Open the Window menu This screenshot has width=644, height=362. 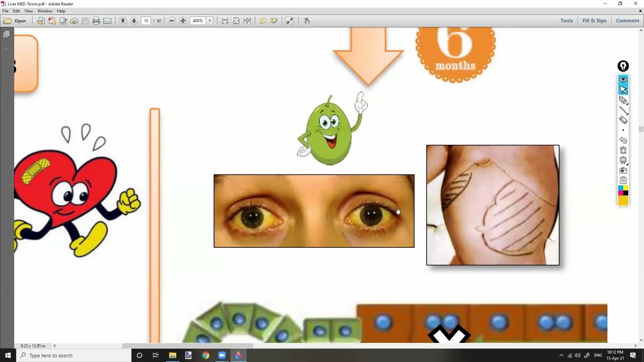(x=45, y=11)
